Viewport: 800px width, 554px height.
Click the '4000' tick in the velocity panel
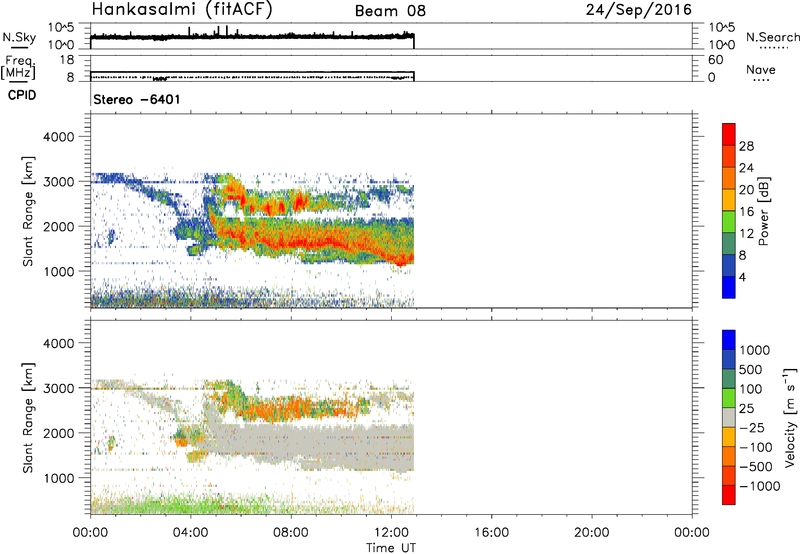[x=59, y=343]
